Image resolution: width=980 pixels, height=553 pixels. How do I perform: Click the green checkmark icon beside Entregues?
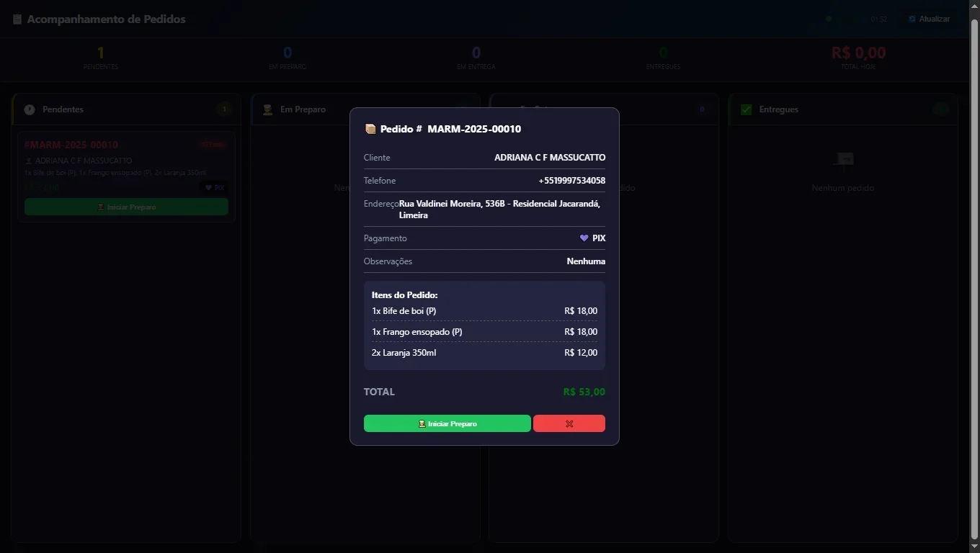click(746, 109)
